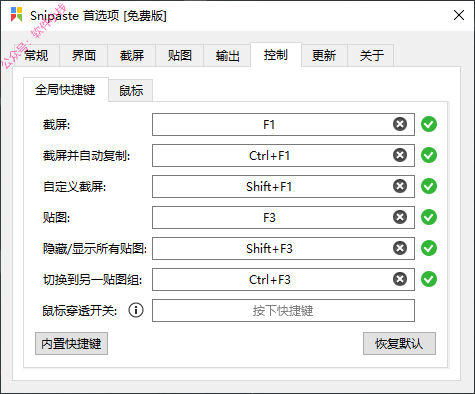
Task: Click the 截屏并自动复制 label
Action: (x=86, y=156)
